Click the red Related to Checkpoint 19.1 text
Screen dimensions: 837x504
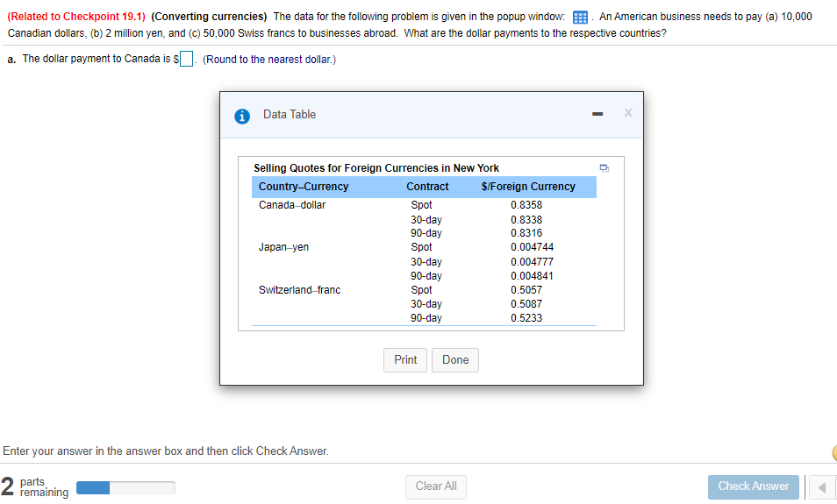(x=76, y=17)
